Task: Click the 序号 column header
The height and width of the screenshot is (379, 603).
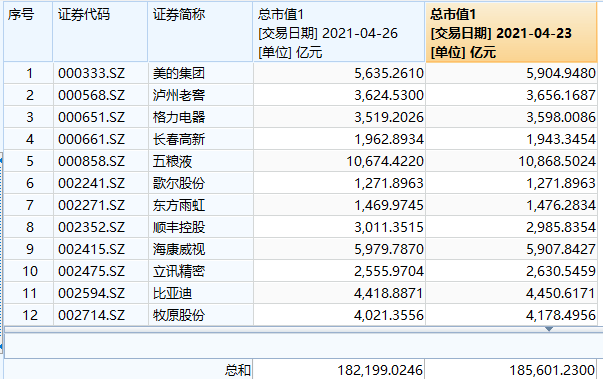Action: (28, 32)
